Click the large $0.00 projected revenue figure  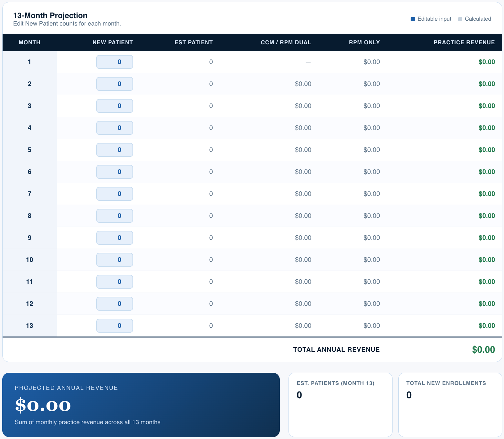point(43,405)
